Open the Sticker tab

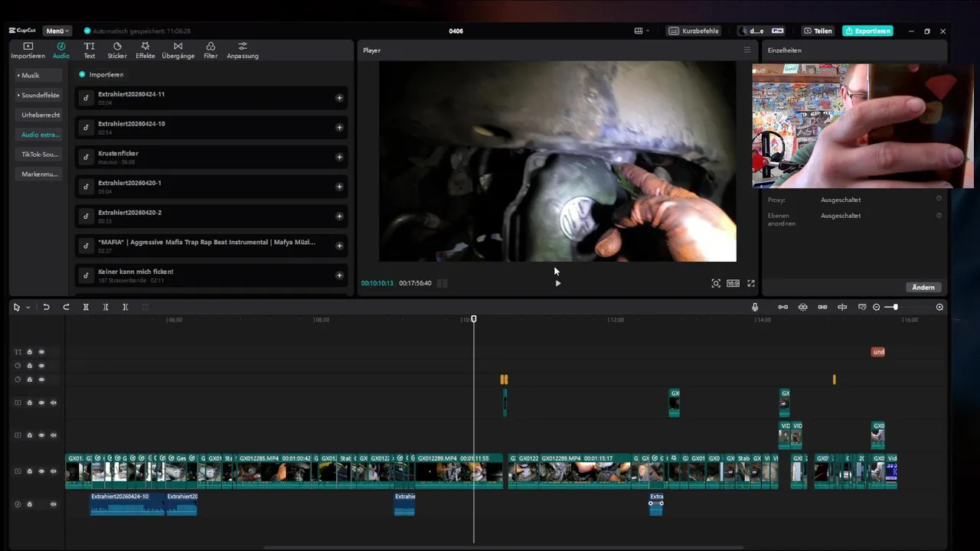(x=117, y=51)
